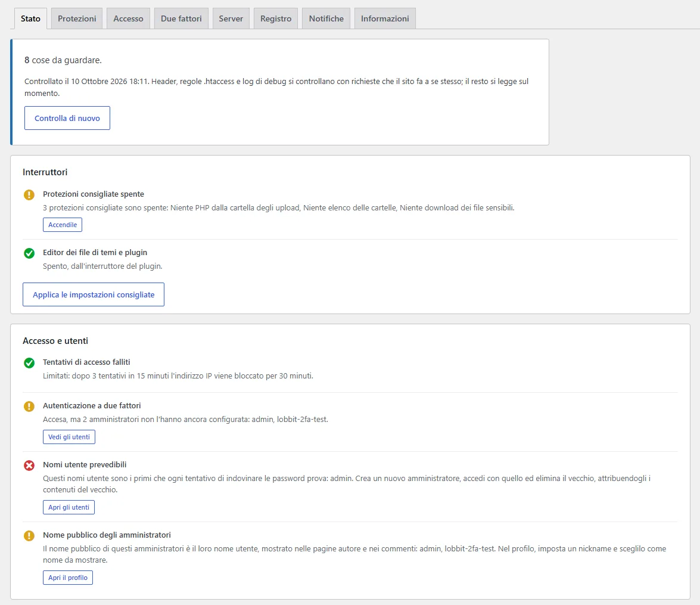Viewport: 700px width, 605px height.
Task: Select the Server tab
Action: pos(231,18)
